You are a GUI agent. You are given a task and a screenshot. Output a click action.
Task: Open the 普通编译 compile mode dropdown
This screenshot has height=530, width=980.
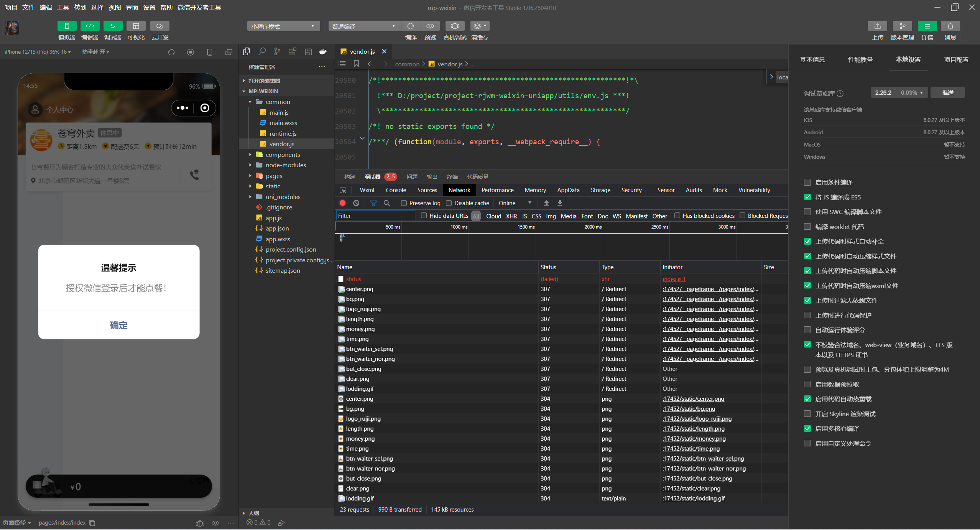[364, 26]
